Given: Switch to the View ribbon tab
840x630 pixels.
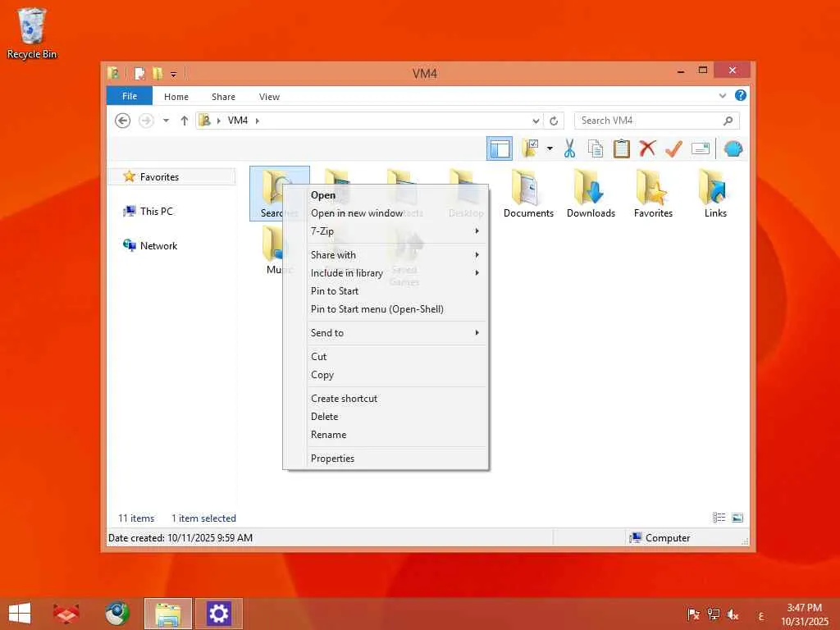Looking at the screenshot, I should click(x=269, y=97).
